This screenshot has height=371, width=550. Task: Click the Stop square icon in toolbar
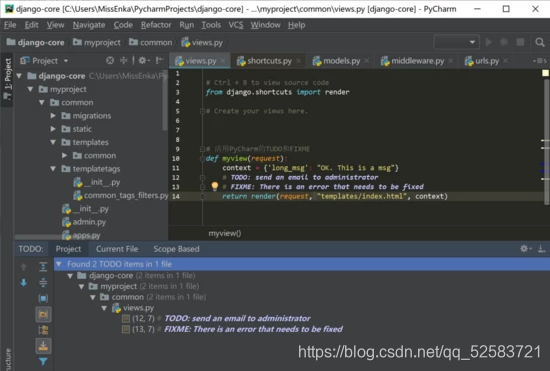pos(520,42)
